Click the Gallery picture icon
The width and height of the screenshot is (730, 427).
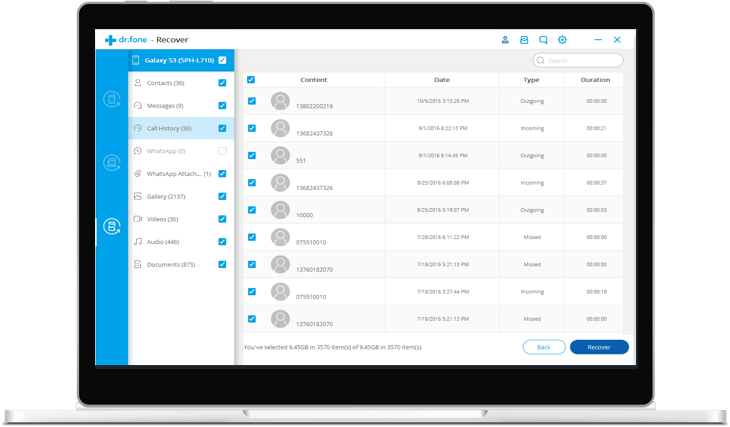pos(138,197)
